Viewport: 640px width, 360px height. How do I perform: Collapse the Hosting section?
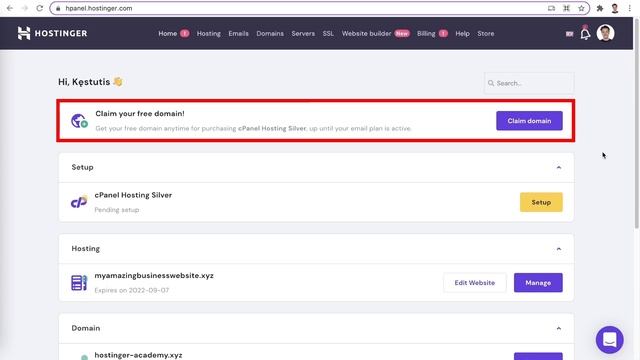click(x=559, y=249)
